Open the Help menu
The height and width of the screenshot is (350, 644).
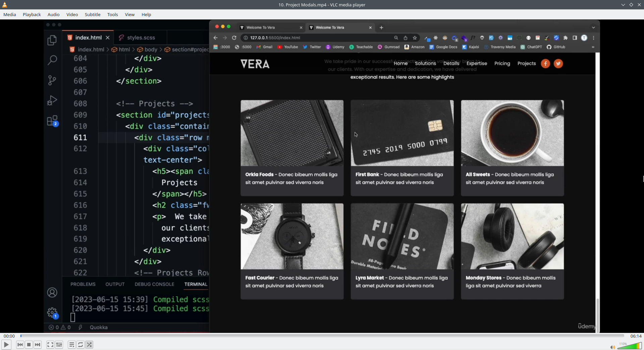[x=146, y=14]
